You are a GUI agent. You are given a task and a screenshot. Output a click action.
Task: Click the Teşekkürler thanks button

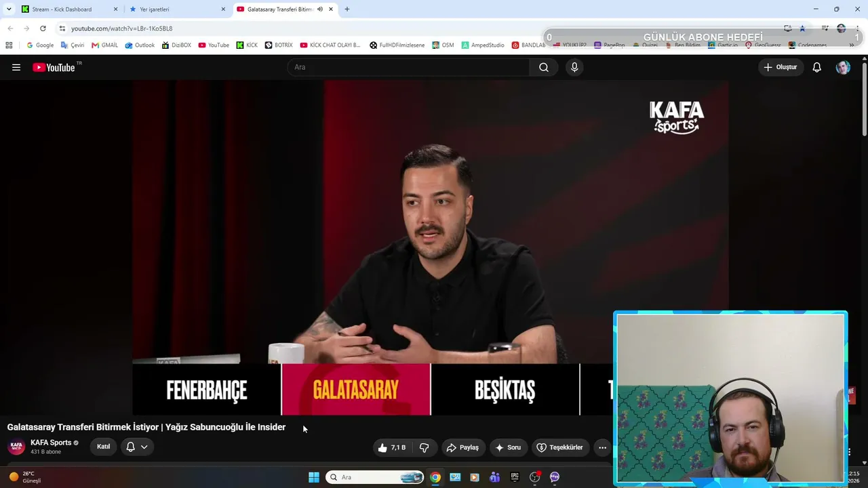pyautogui.click(x=559, y=447)
